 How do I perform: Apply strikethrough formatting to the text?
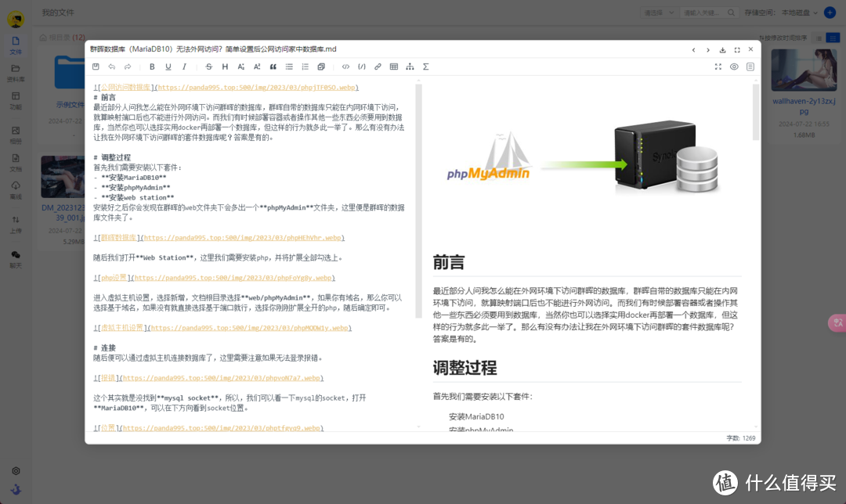click(x=208, y=67)
